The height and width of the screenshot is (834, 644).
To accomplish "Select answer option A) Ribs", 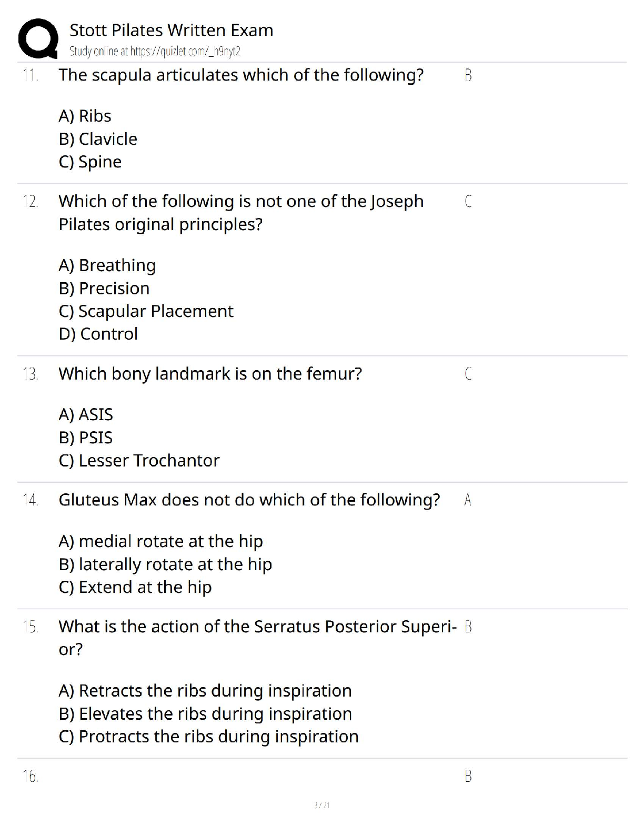I will click(x=85, y=116).
